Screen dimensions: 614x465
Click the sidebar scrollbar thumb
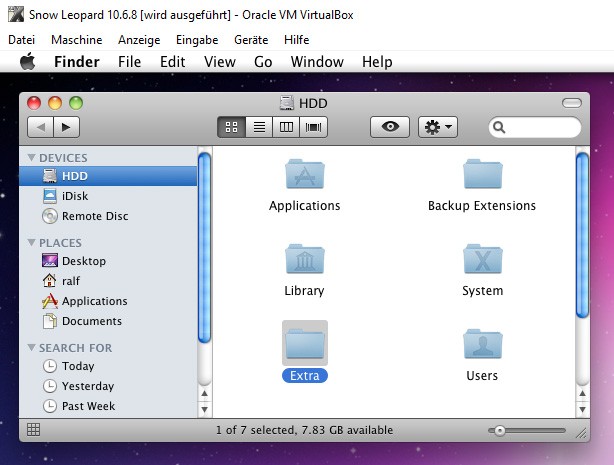click(204, 248)
